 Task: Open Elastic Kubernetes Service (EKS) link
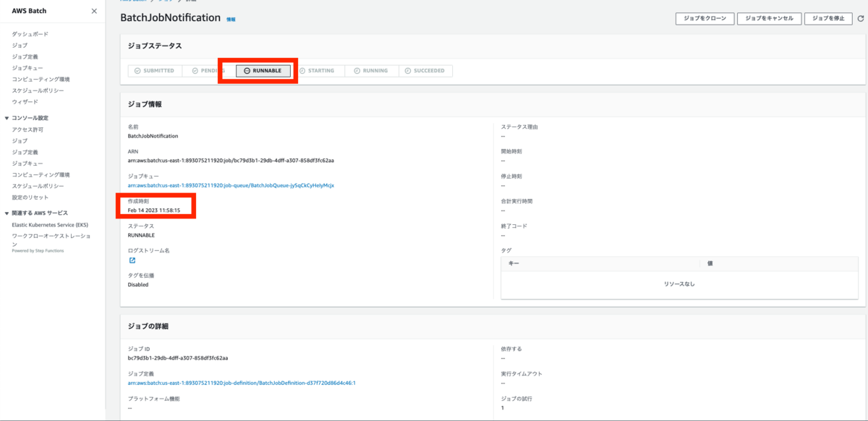[50, 225]
